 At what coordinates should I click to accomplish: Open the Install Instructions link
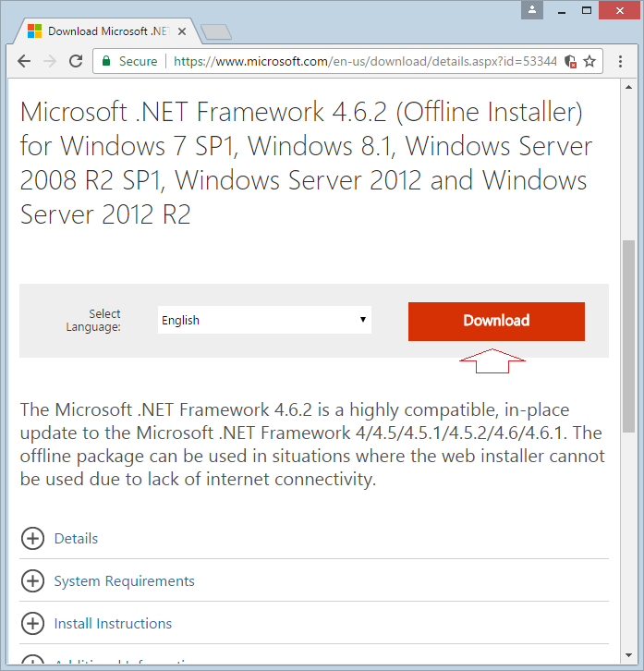pos(113,624)
